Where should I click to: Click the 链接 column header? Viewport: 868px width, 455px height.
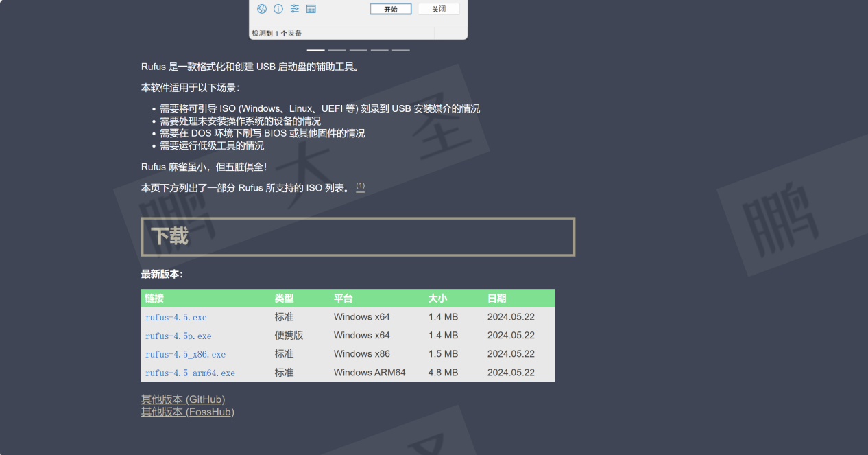[154, 299]
